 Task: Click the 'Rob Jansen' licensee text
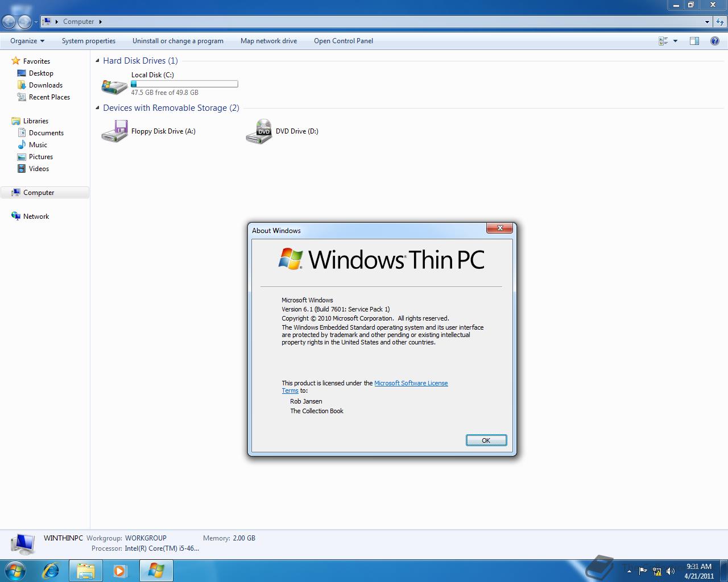pyautogui.click(x=306, y=401)
